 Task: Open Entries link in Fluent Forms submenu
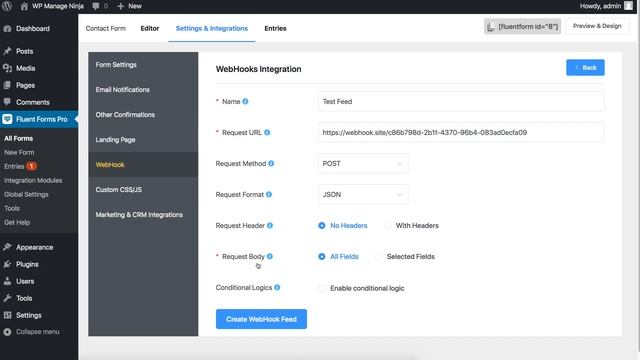point(14,166)
